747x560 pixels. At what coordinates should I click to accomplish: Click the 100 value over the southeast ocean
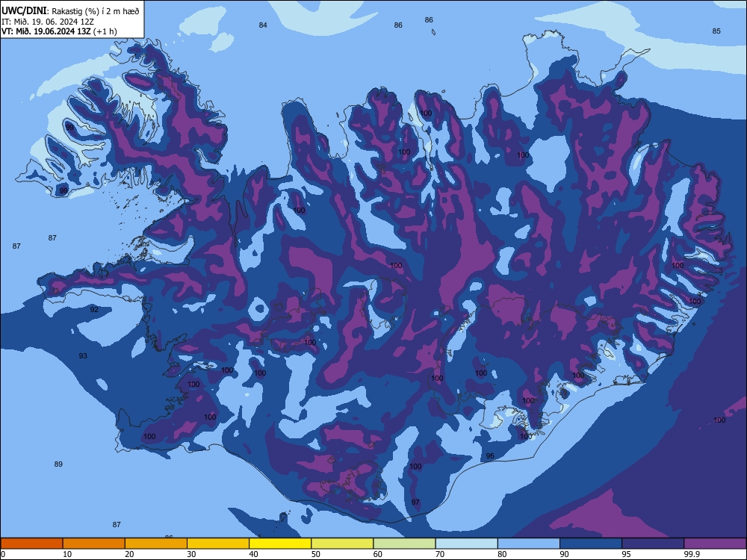pyautogui.click(x=719, y=420)
